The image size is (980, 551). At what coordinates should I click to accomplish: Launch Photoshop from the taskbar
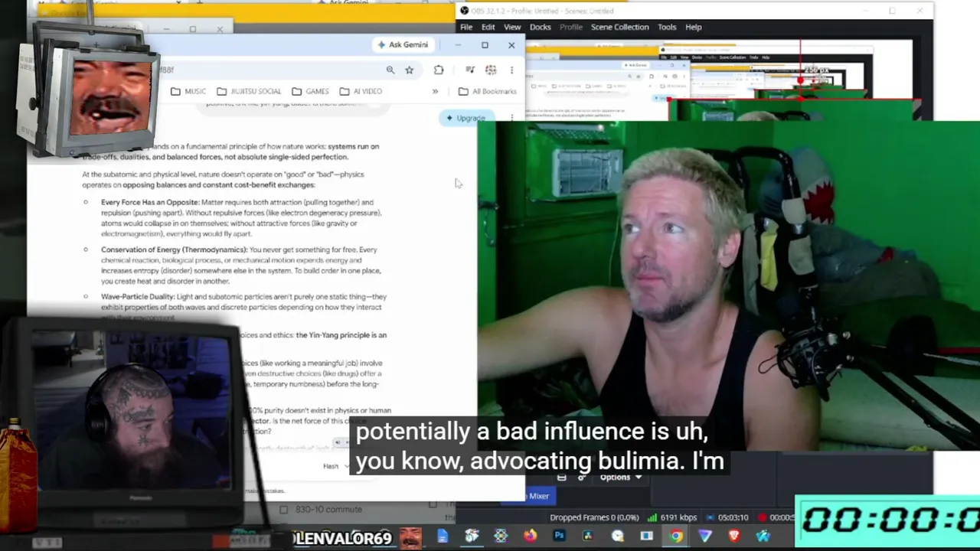[x=559, y=536]
